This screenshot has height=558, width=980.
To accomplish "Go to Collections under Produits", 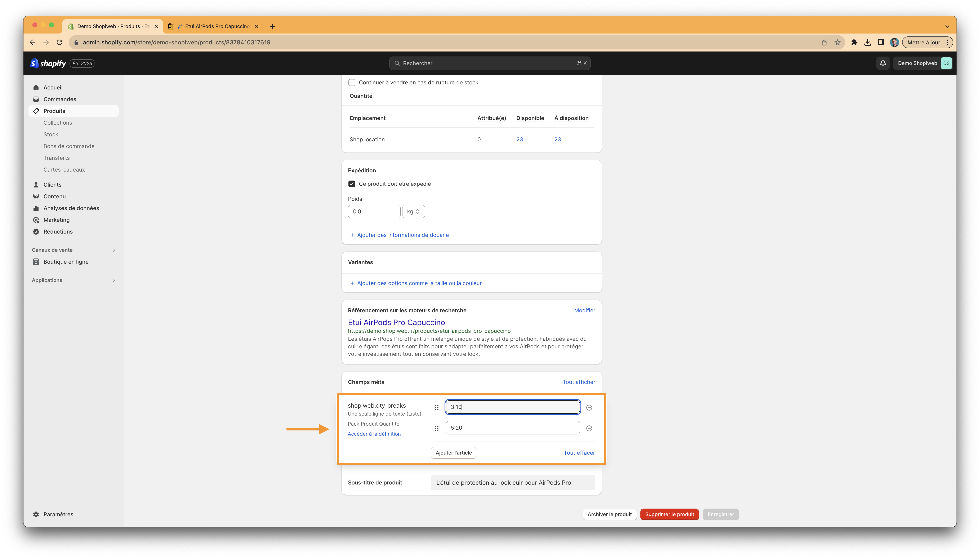I will pos(57,123).
